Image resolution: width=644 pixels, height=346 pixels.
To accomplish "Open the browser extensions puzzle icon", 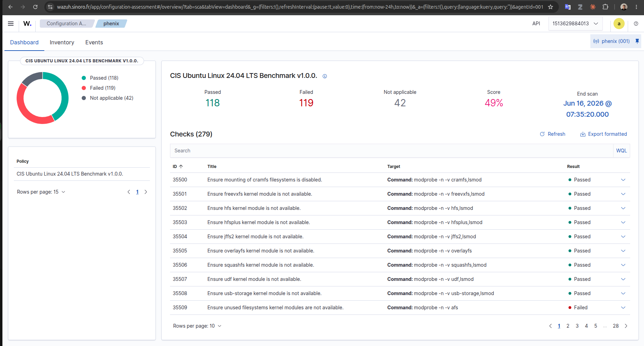I will (x=605, y=7).
